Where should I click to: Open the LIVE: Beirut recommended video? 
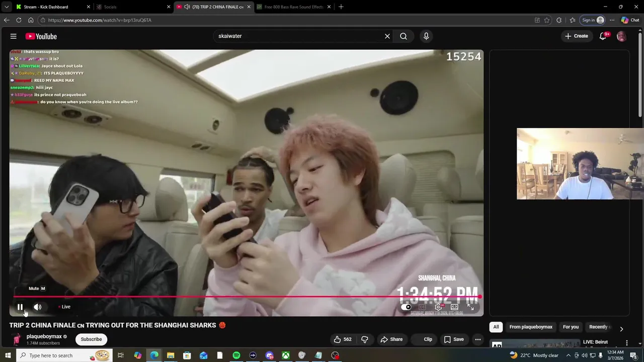coord(595,342)
